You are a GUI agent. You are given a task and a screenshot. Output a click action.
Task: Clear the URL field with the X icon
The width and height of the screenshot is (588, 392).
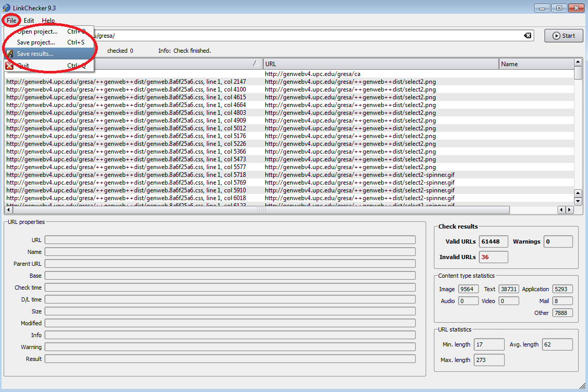tap(527, 36)
